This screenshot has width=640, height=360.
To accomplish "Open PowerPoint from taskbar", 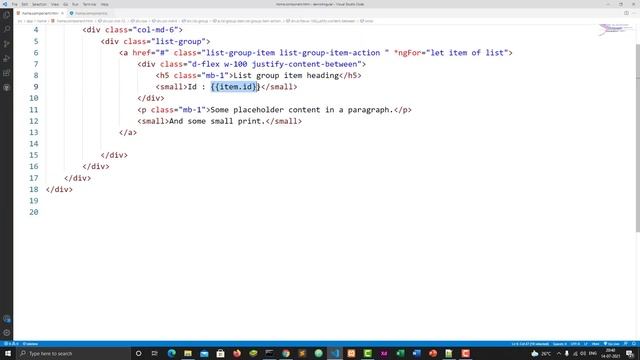I will [x=433, y=353].
